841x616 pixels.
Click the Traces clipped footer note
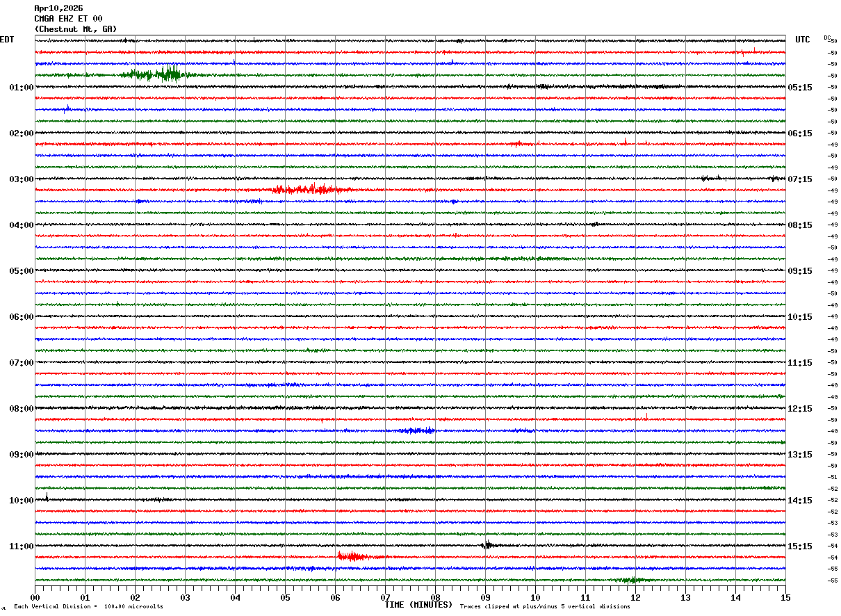click(545, 607)
